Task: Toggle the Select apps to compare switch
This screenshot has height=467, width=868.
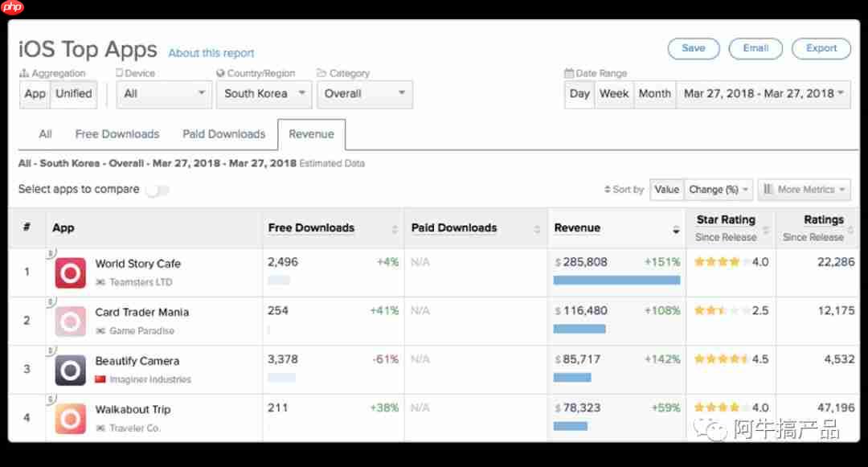Action: [158, 190]
